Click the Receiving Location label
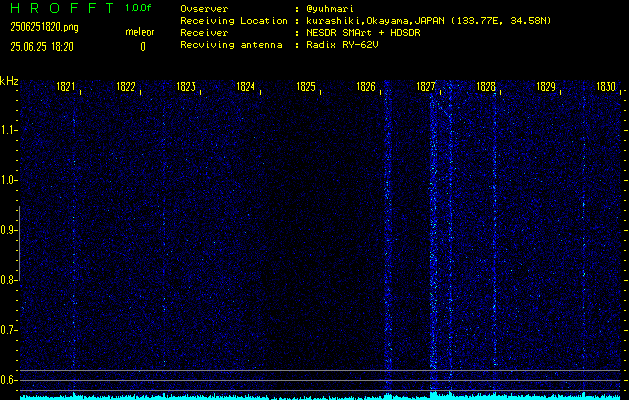The image size is (629, 400). (234, 21)
